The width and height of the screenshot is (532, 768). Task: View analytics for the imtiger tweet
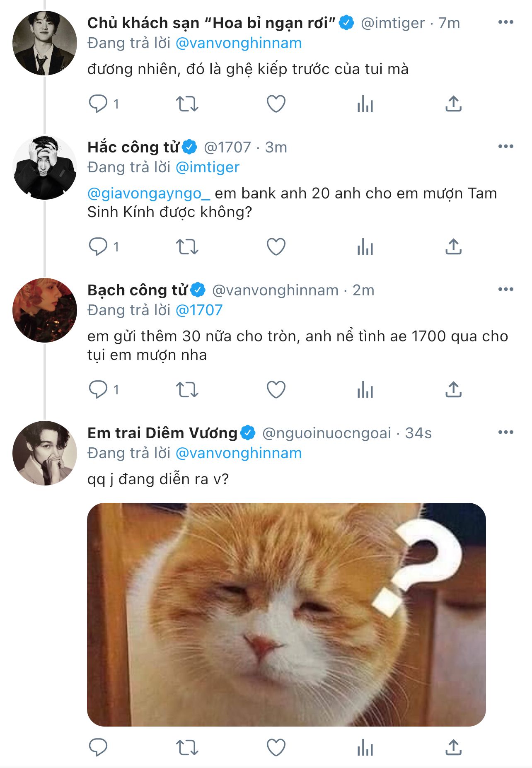tap(365, 104)
